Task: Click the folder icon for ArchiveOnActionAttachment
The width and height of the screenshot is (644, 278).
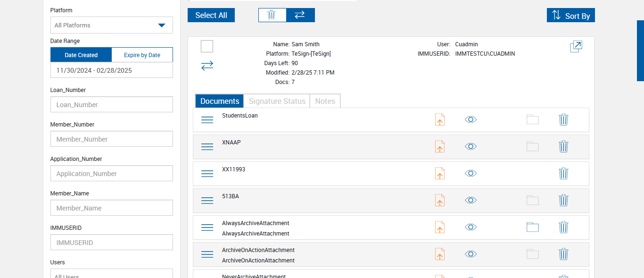Action: 533,254
